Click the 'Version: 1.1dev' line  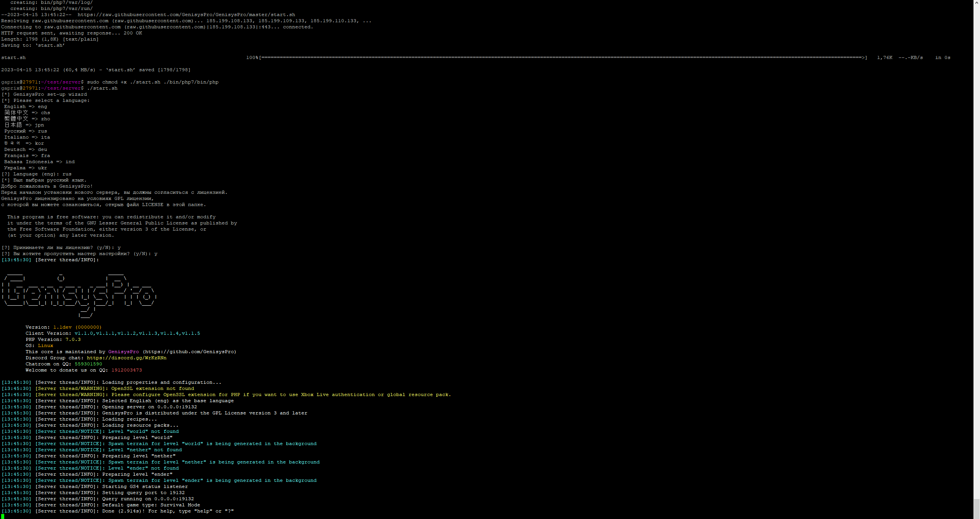[63, 327]
